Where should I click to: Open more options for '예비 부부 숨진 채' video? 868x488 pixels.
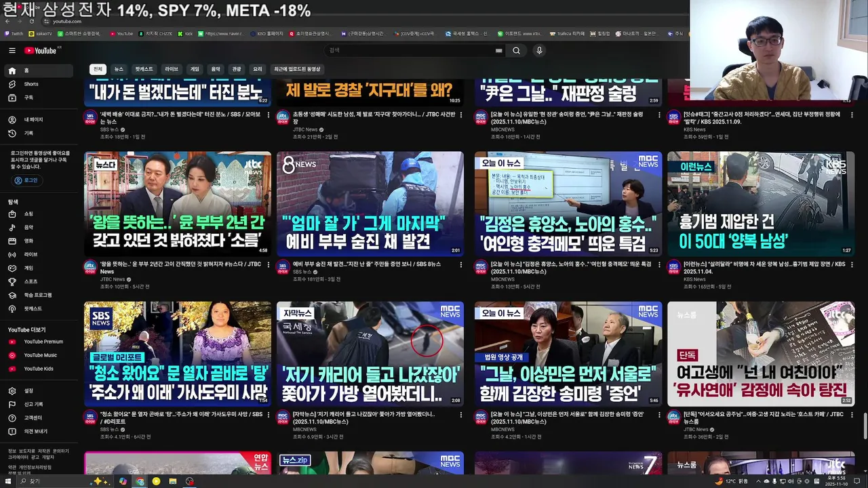(460, 266)
